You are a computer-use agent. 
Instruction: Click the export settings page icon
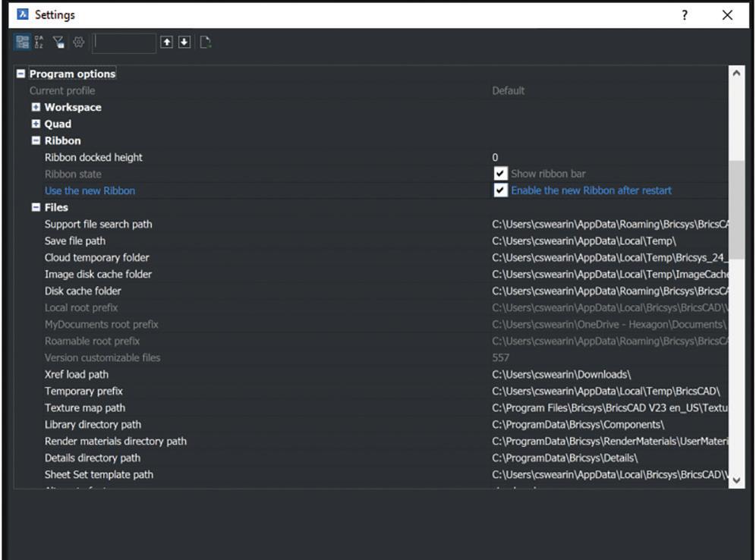[205, 42]
